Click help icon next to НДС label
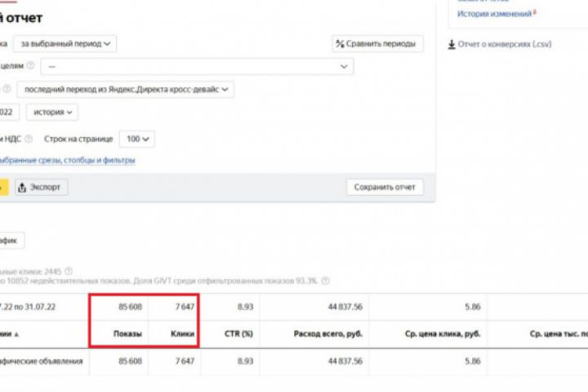The image size is (588, 392). pyautogui.click(x=29, y=139)
